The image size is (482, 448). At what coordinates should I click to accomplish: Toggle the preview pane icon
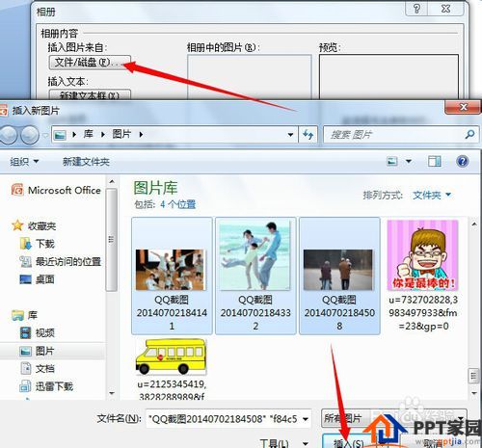pos(435,161)
